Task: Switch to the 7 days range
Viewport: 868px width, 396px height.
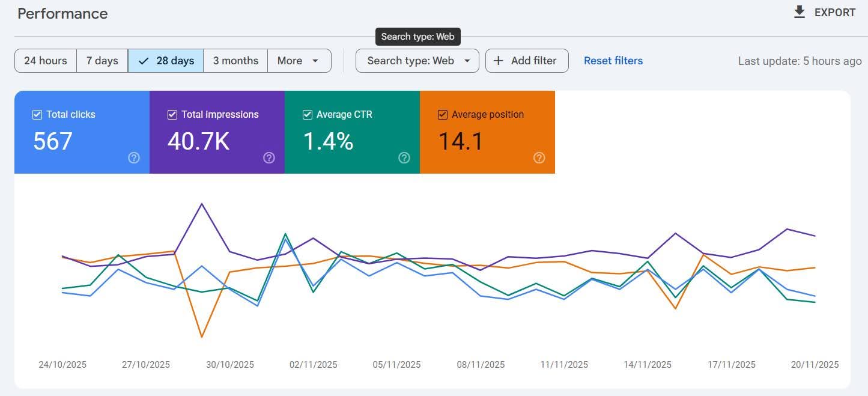Action: click(x=102, y=61)
